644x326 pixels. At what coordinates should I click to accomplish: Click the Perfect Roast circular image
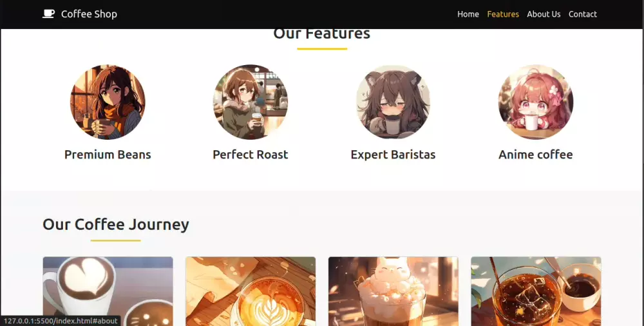click(x=251, y=102)
